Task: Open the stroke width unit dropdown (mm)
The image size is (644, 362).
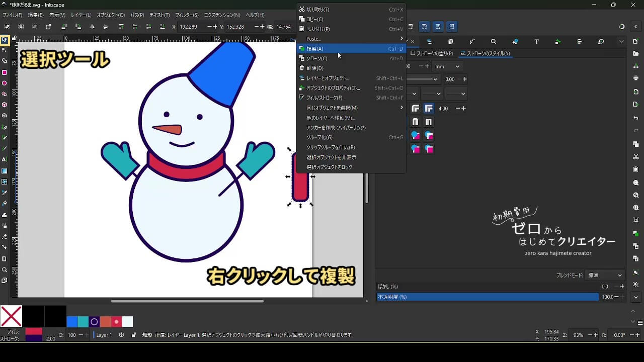Action: pyautogui.click(x=447, y=66)
